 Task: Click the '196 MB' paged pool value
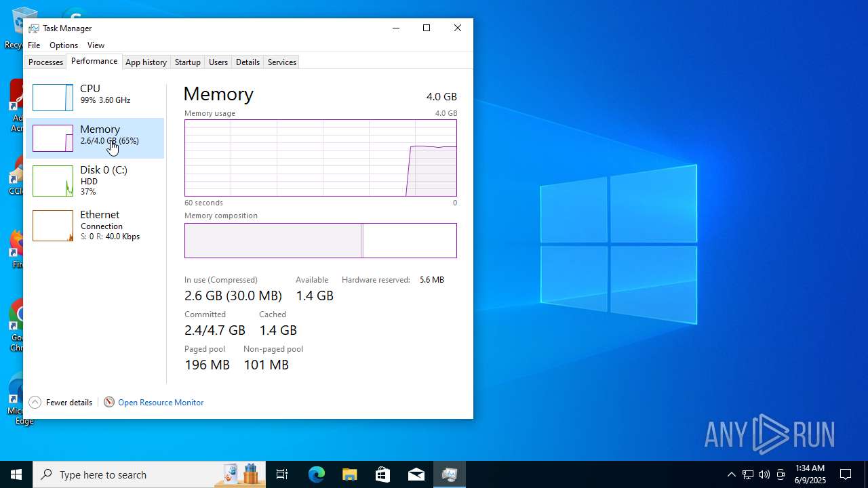click(207, 365)
